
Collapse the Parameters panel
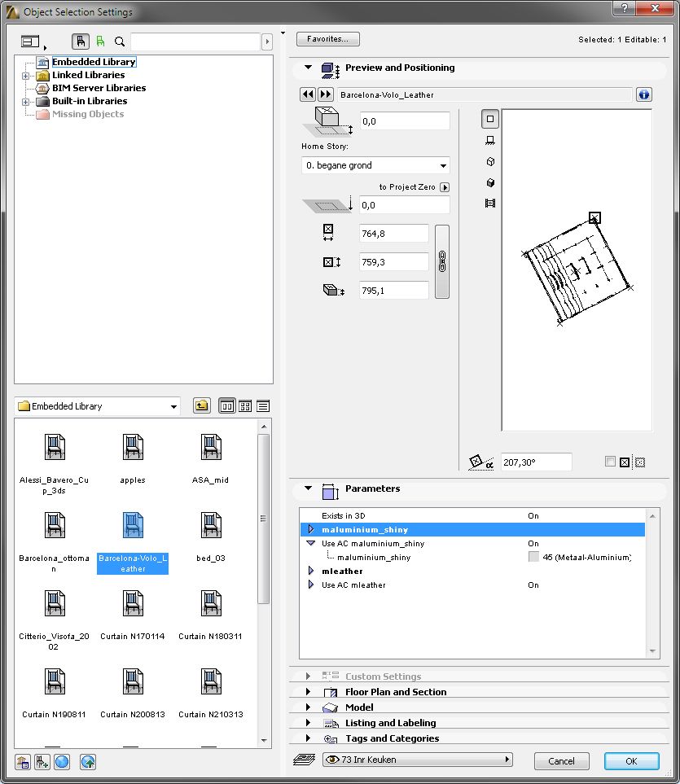coord(308,488)
